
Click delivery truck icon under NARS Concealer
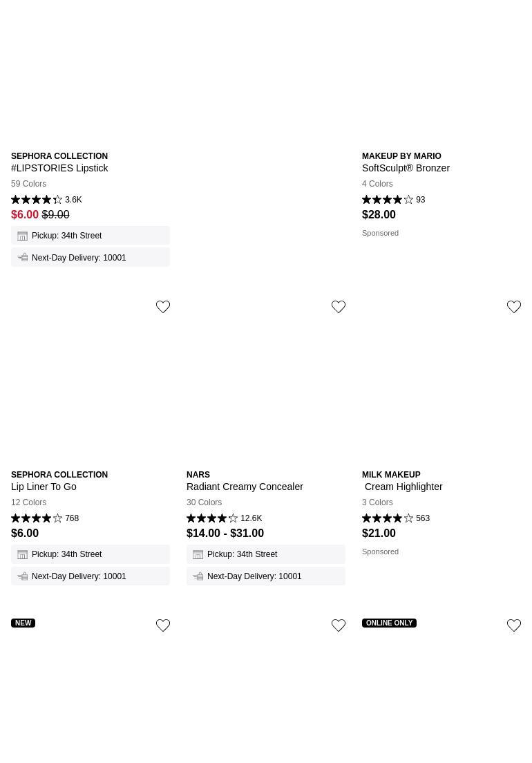pos(198,576)
